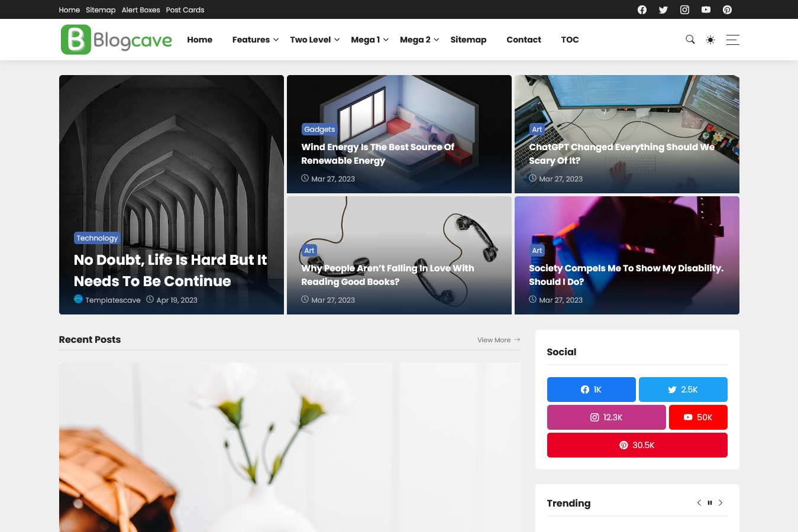Pause the Trending carousel autoplay
Screen dimensions: 798x532
click(x=709, y=502)
